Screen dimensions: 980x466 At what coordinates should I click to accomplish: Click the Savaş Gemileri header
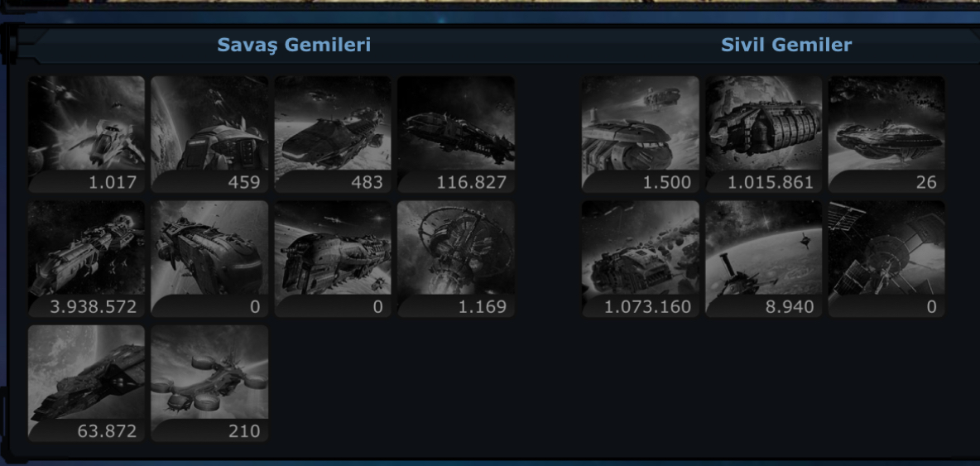coord(294,45)
